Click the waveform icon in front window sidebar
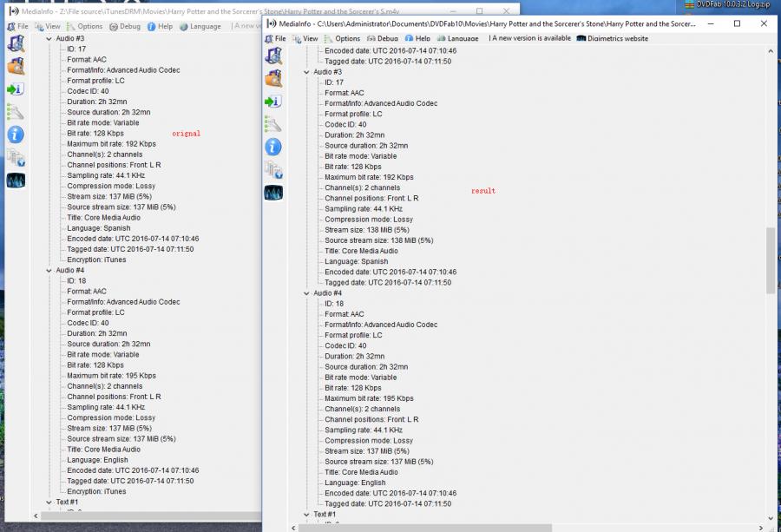 pos(273,193)
